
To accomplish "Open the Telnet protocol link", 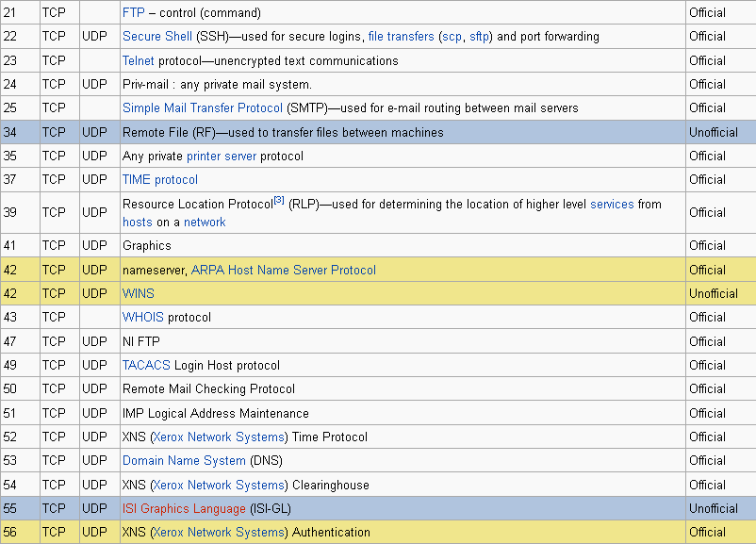I will click(139, 60).
